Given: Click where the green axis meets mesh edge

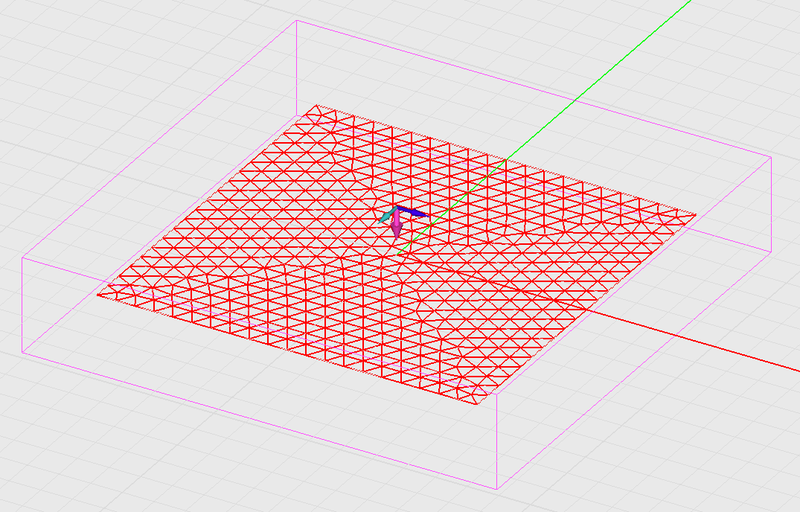Looking at the screenshot, I should [x=507, y=158].
